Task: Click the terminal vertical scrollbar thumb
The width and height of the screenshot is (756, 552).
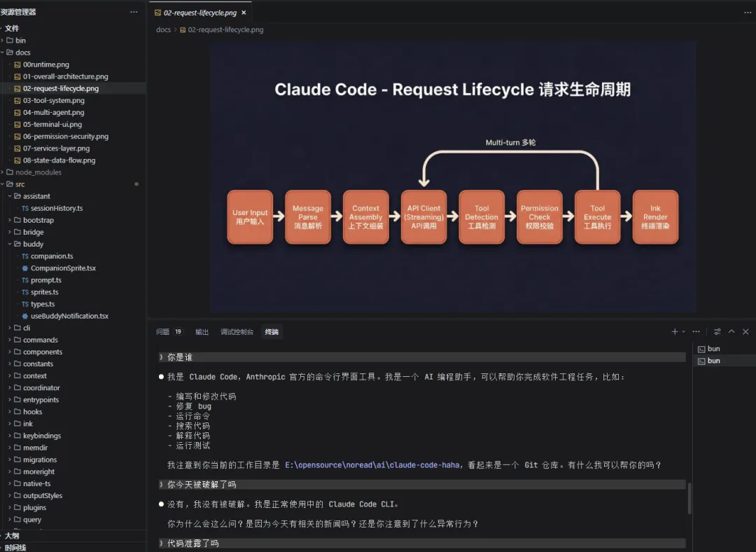Action: pos(689,499)
